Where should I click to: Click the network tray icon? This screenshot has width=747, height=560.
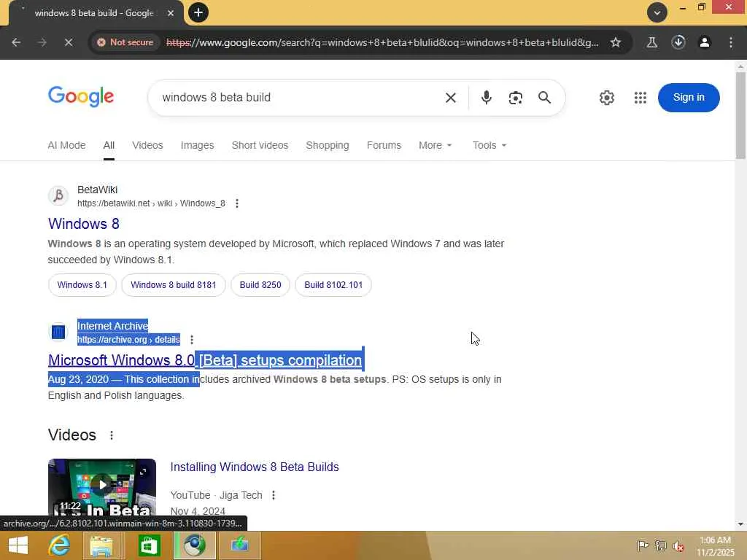tap(660, 545)
